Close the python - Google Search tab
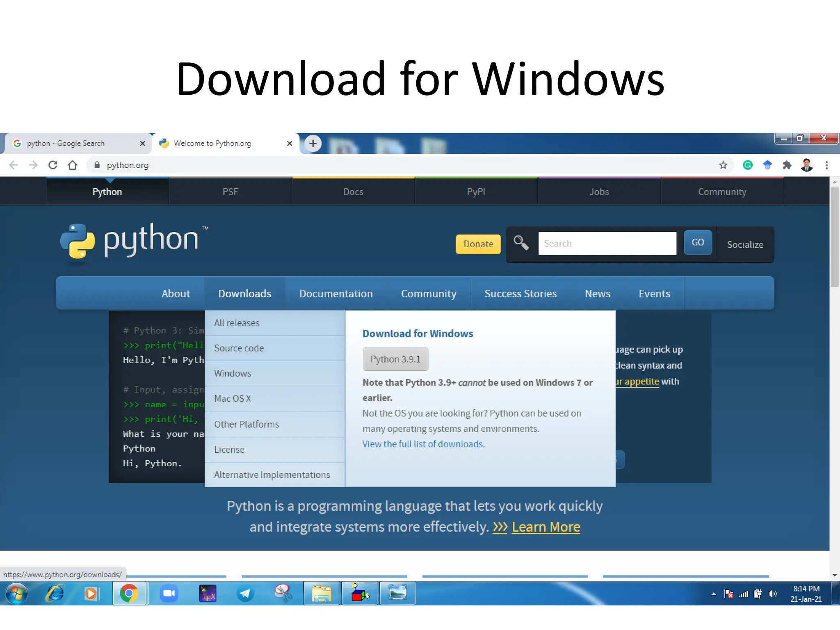This screenshot has width=840, height=630. pyautogui.click(x=142, y=144)
